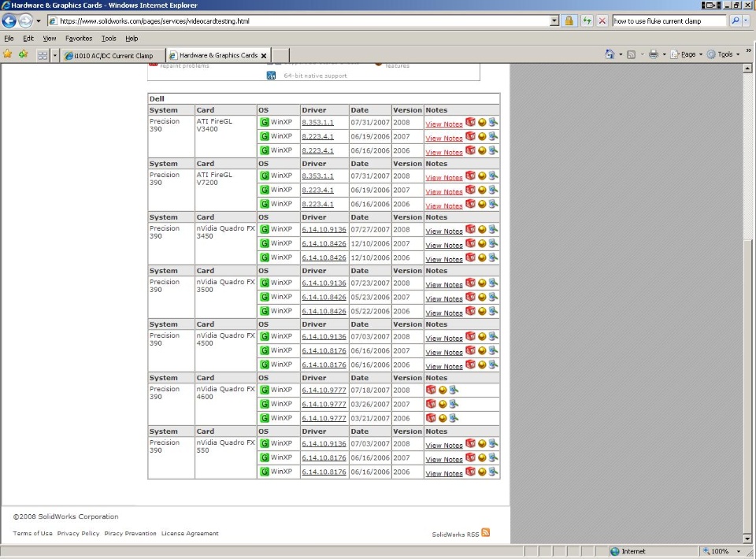Click green G icon, Quadro FX 3450 2007 row
This screenshot has width=756, height=559.
[265, 244]
